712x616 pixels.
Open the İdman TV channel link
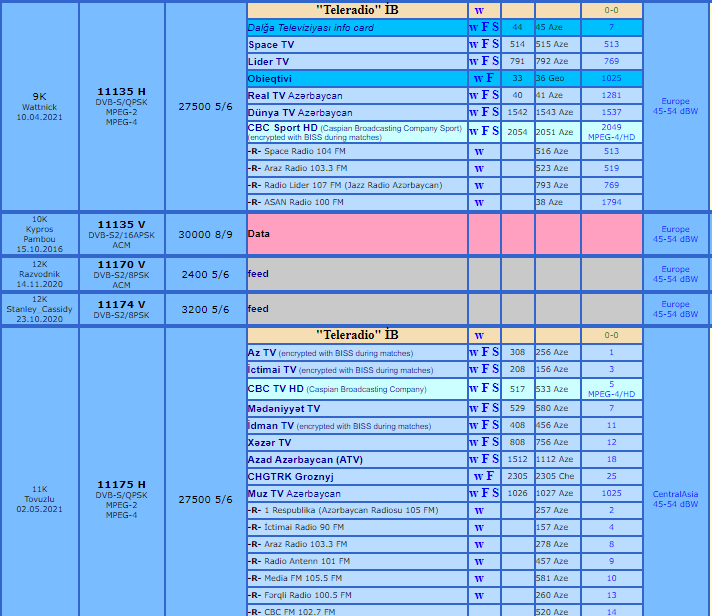click(x=271, y=426)
